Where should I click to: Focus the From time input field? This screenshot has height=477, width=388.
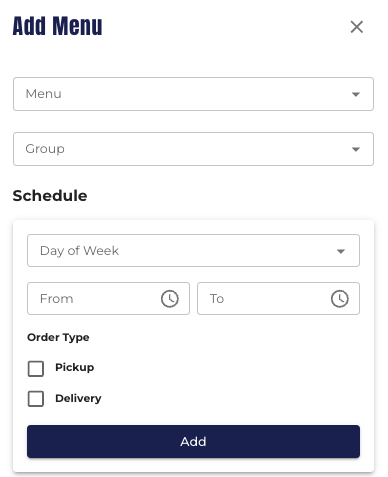[x=108, y=298]
